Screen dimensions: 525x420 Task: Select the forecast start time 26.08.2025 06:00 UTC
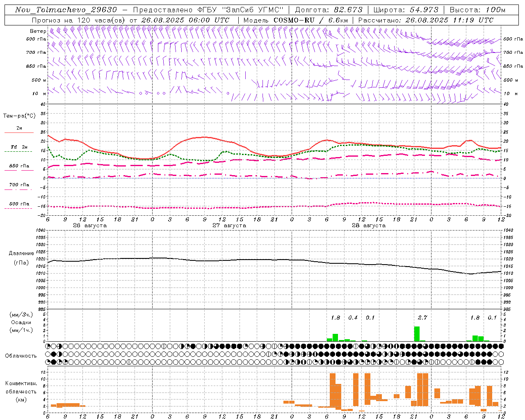(x=185, y=20)
